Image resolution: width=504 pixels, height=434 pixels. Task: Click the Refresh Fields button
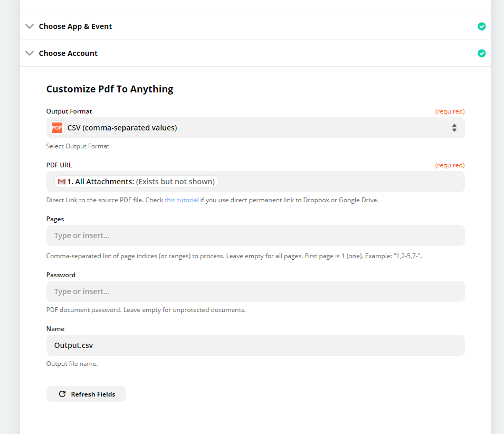click(86, 394)
